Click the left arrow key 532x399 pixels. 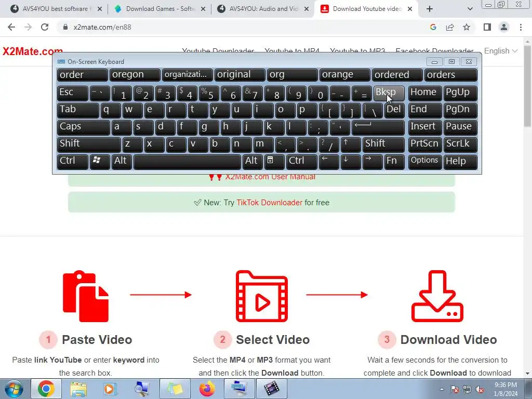(x=329, y=162)
